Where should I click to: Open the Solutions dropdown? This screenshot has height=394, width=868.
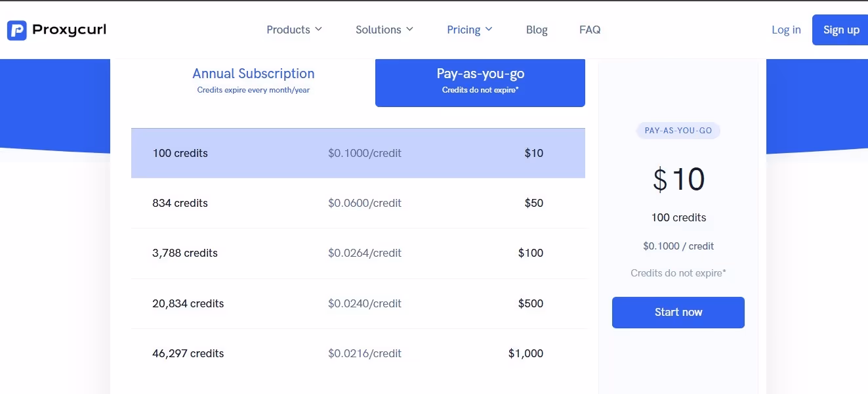(384, 30)
